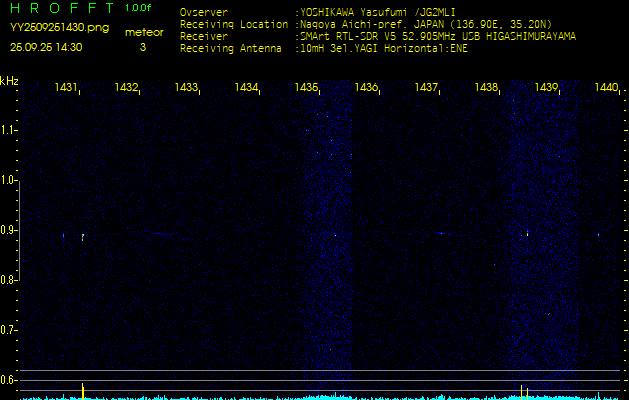
Task: Select the file name ending in 1430.png
Action: (59, 27)
